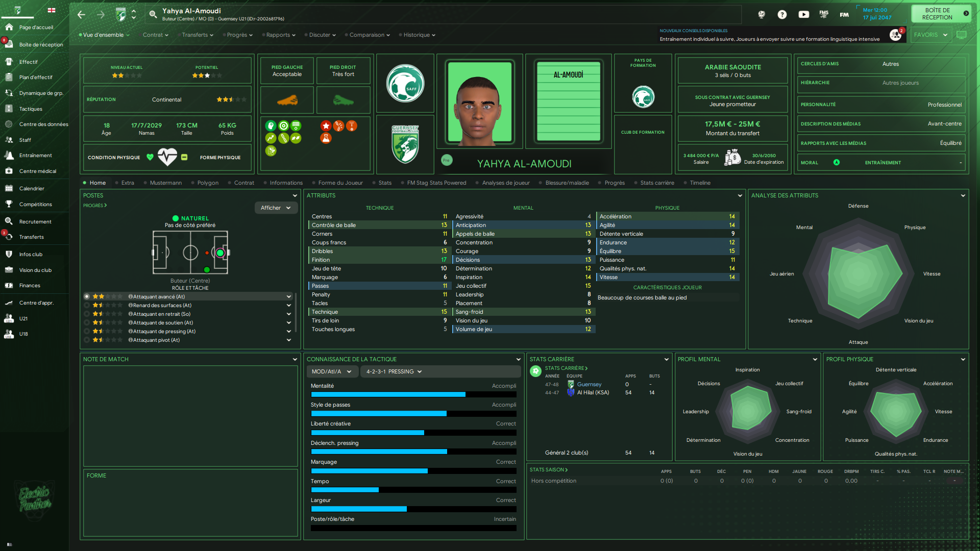This screenshot has height=551, width=980.
Task: Select Attaquant pivot role radio button
Action: 87,340
